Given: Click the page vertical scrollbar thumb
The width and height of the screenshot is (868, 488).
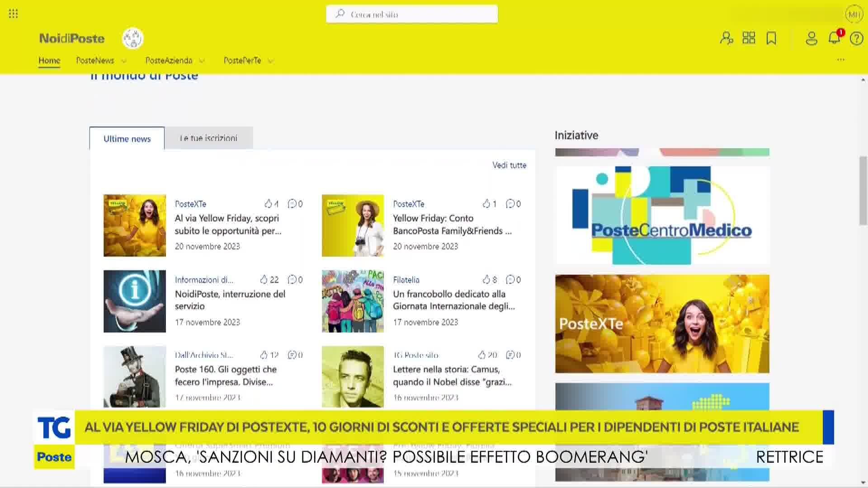Looking at the screenshot, I should (x=863, y=191).
